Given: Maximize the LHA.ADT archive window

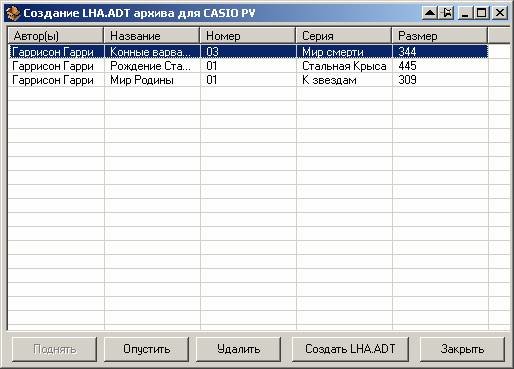Looking at the screenshot, I should click(482, 13).
